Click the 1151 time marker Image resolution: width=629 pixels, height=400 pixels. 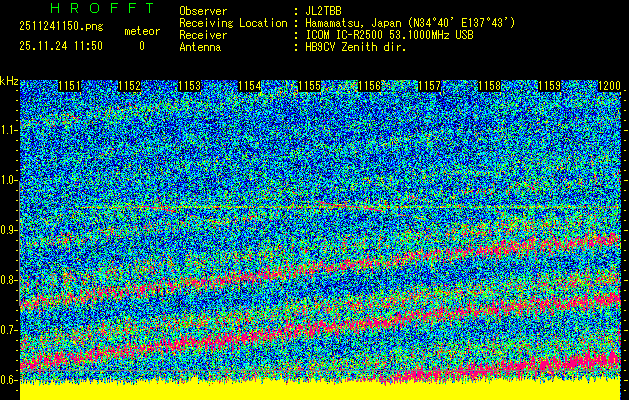tap(69, 87)
